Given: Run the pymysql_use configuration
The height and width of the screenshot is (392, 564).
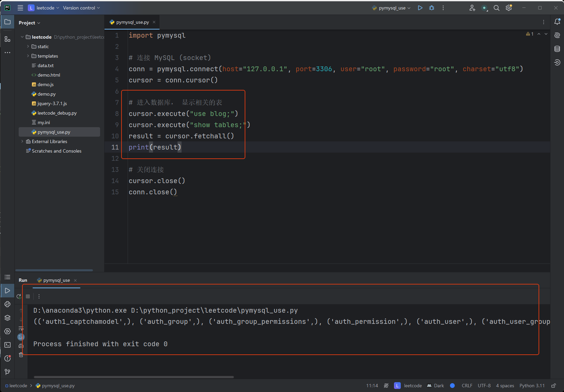Looking at the screenshot, I should pyautogui.click(x=420, y=8).
